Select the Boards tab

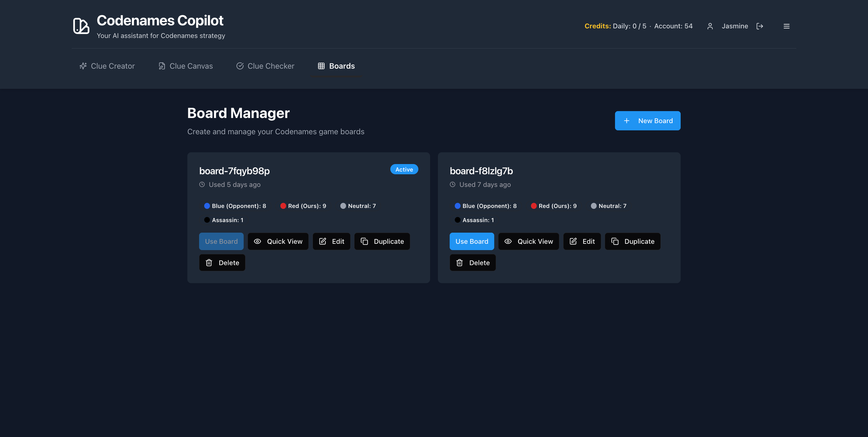click(336, 66)
